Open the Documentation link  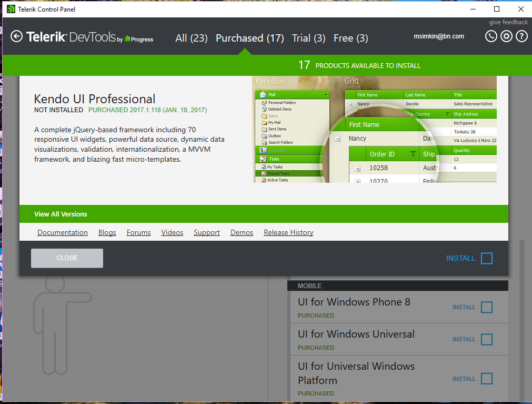tap(63, 233)
